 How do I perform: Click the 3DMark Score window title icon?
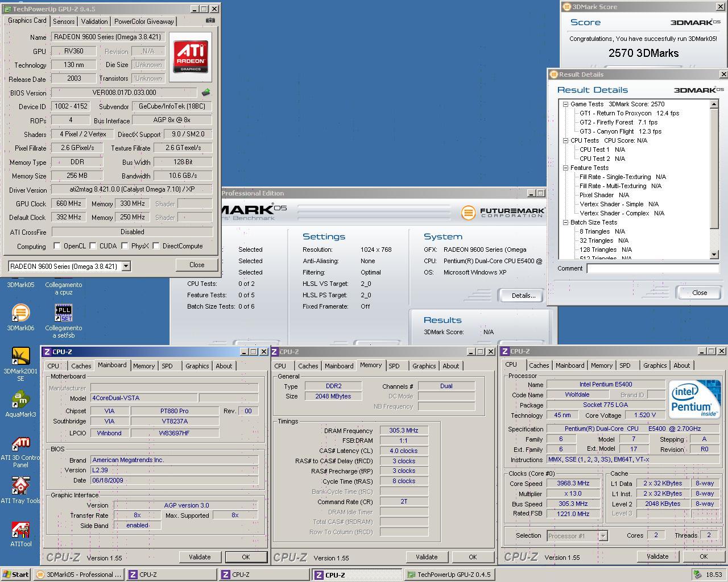pos(566,7)
